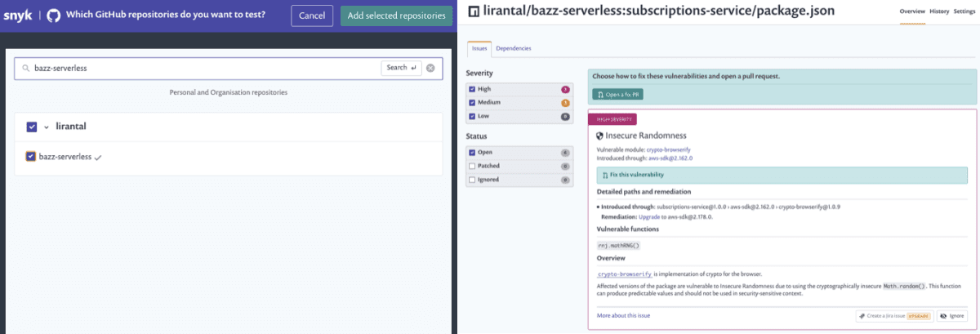Click Add selected repositories
Viewport: 980px width, 334px height.
tap(396, 16)
